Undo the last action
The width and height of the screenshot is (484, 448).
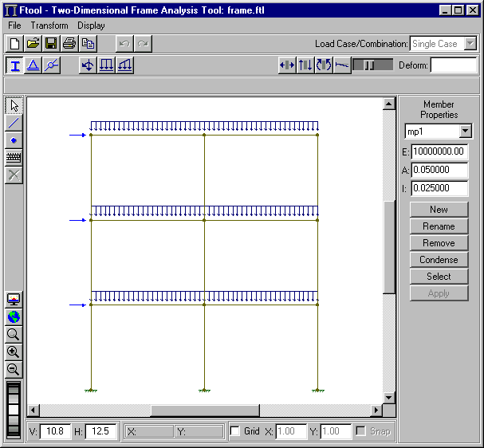124,44
